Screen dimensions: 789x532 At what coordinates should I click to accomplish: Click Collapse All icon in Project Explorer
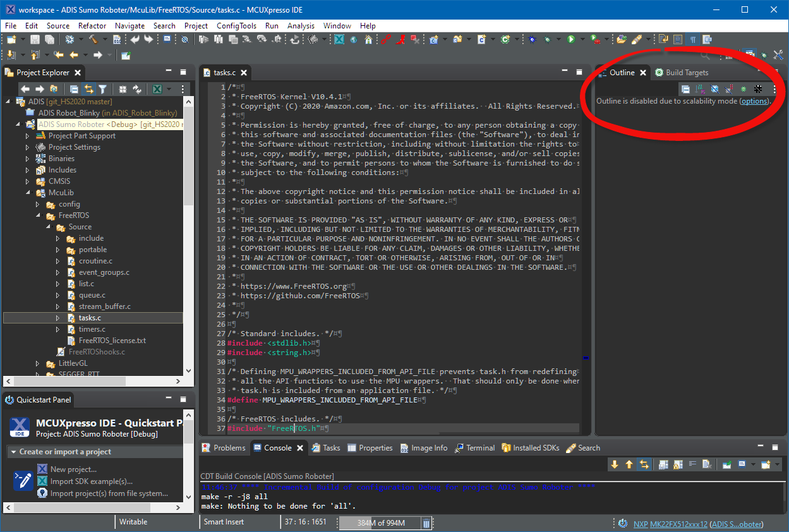(74, 89)
